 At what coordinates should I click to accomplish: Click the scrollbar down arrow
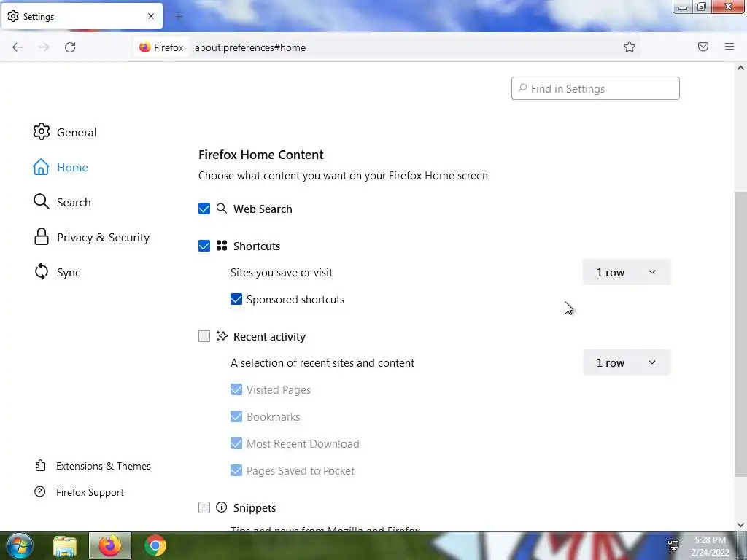pyautogui.click(x=740, y=525)
